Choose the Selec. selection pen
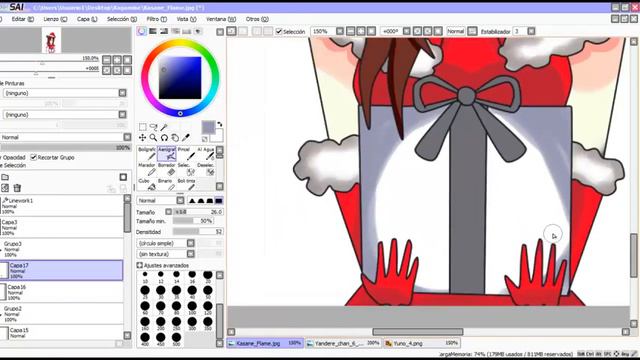 tap(186, 169)
